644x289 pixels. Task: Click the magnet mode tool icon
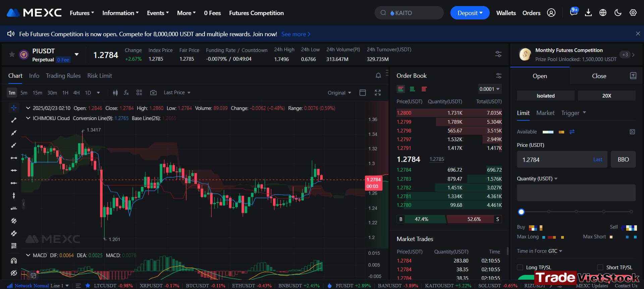14,260
